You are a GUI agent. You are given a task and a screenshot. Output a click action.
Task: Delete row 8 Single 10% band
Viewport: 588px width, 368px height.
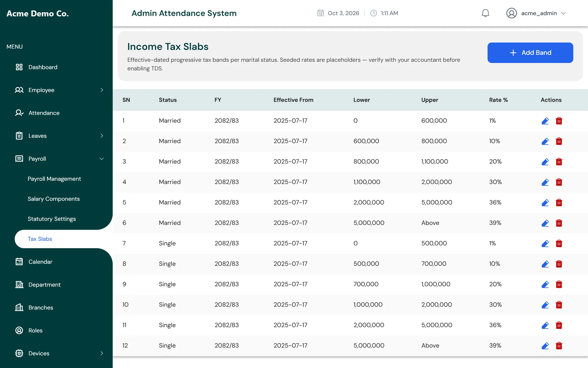tap(559, 264)
